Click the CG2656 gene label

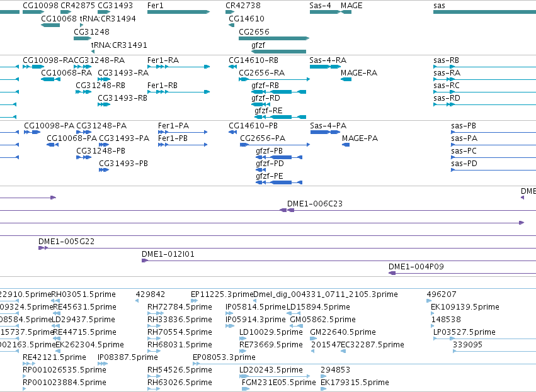coord(254,31)
